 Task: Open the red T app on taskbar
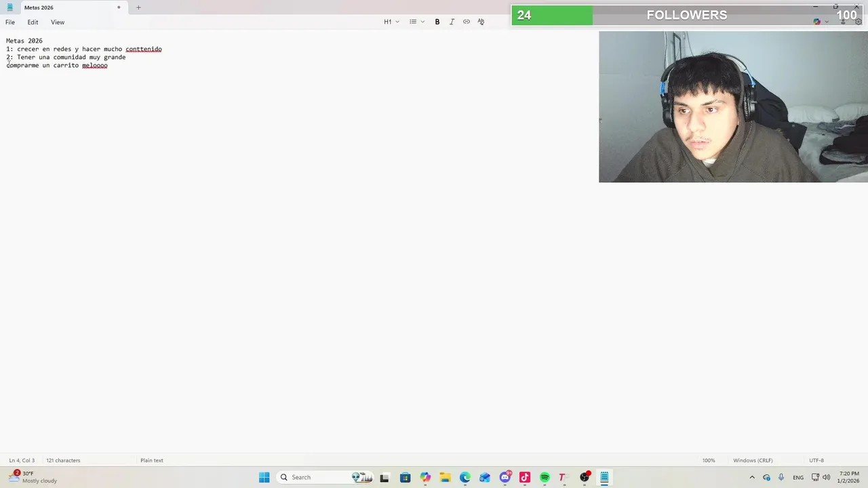562,477
